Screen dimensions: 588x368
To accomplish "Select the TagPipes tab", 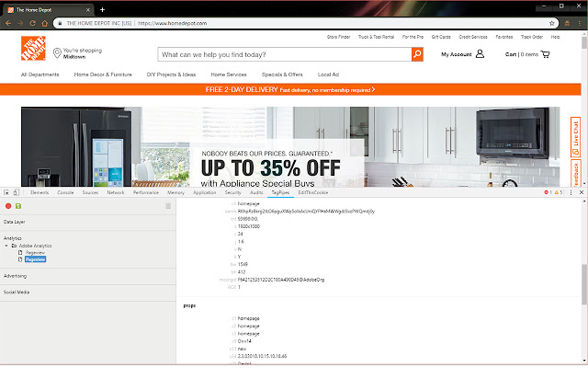I will pyautogui.click(x=280, y=192).
